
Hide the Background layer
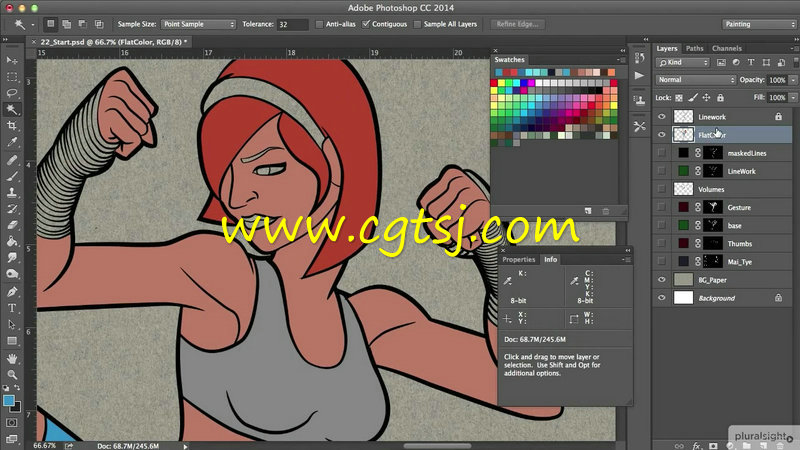(662, 298)
